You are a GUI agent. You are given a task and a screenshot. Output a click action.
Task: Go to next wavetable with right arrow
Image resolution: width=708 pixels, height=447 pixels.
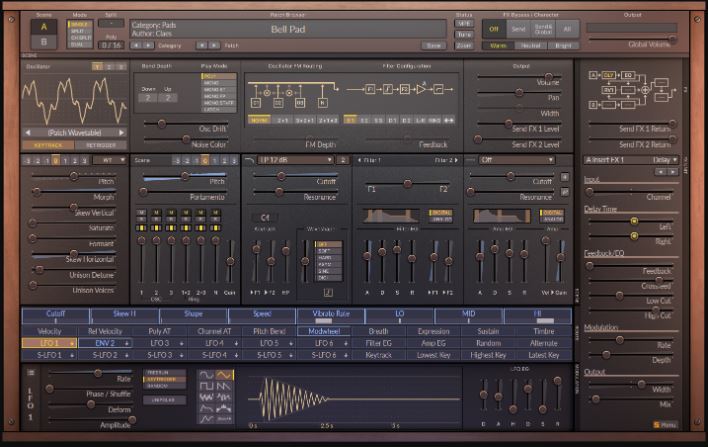point(121,133)
